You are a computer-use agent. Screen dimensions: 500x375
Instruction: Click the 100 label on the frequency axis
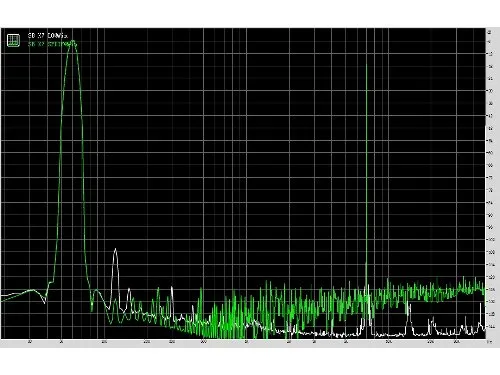click(x=104, y=342)
